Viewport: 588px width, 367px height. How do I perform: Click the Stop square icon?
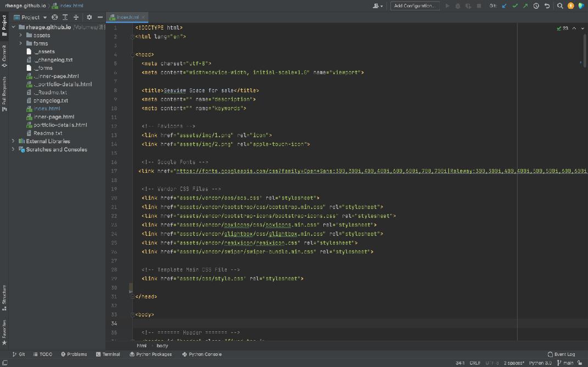tap(479, 5)
